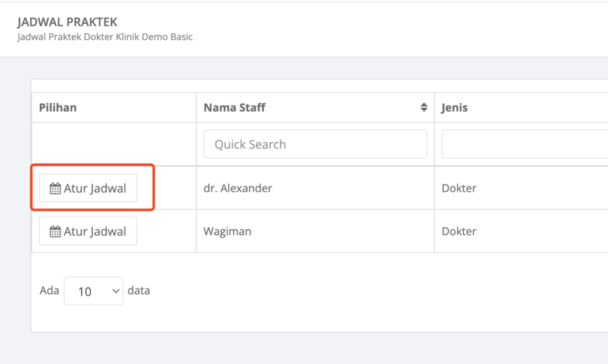Open the rows-per-page dropdown showing 10
Image resolution: width=608 pixels, height=364 pixels.
(x=93, y=292)
